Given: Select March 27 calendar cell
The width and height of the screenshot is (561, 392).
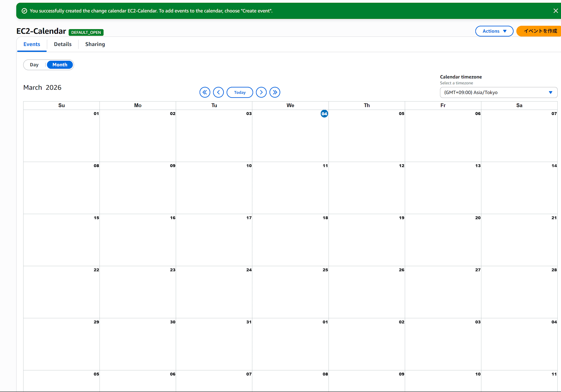Looking at the screenshot, I should [443, 292].
